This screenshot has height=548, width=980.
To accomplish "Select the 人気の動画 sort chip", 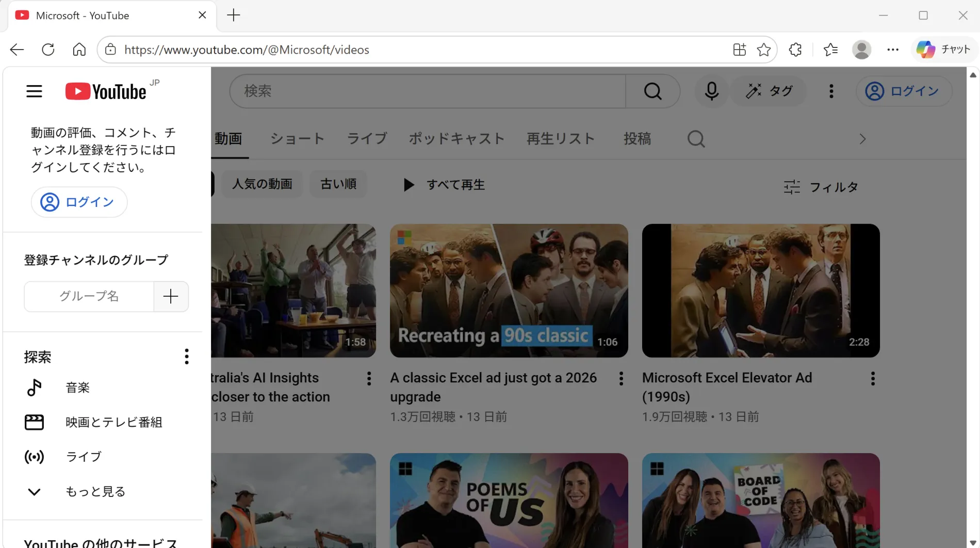I will (262, 184).
